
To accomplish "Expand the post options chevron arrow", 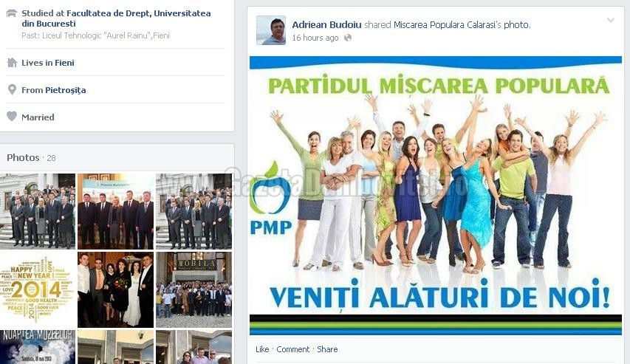I will (610, 20).
